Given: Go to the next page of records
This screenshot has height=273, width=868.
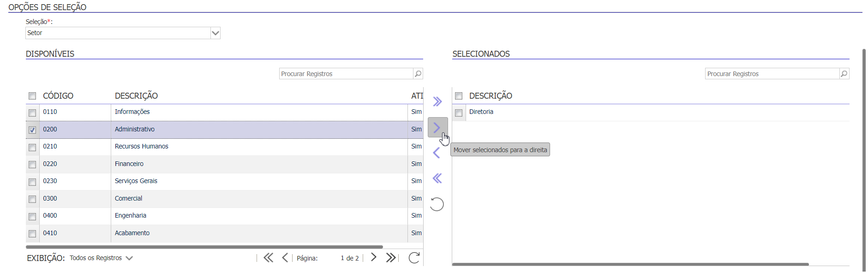Looking at the screenshot, I should 374,258.
